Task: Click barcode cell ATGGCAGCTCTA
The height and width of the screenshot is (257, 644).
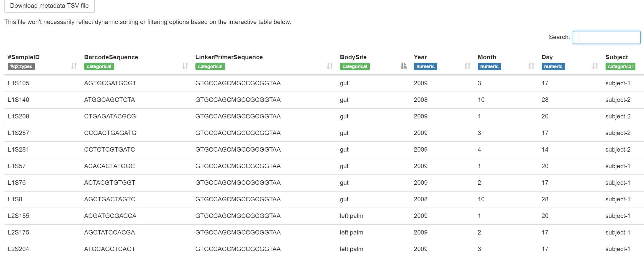Action: [x=109, y=100]
